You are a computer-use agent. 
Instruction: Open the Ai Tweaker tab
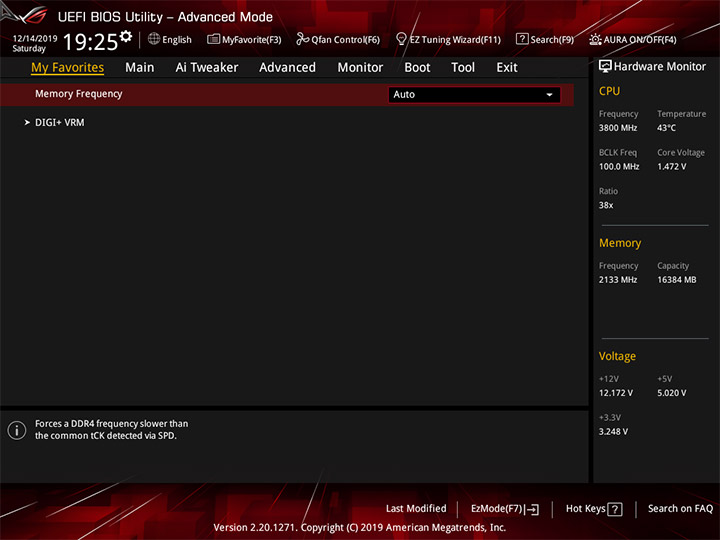(207, 68)
